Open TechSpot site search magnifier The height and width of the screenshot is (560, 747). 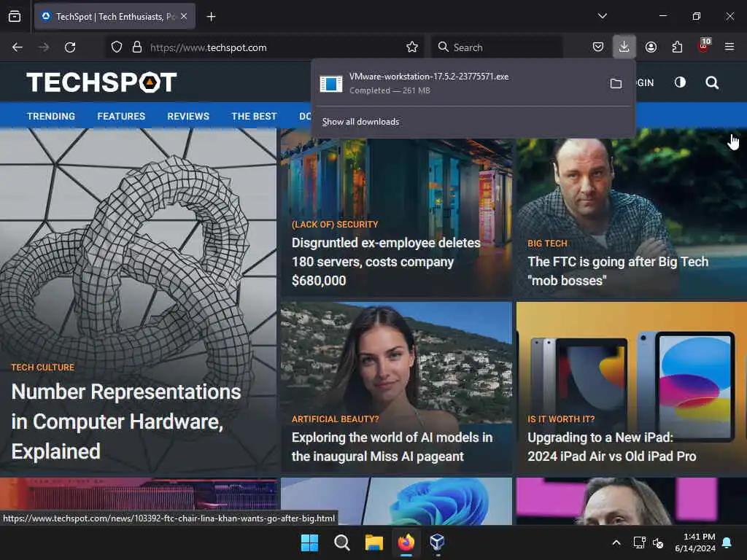[712, 83]
